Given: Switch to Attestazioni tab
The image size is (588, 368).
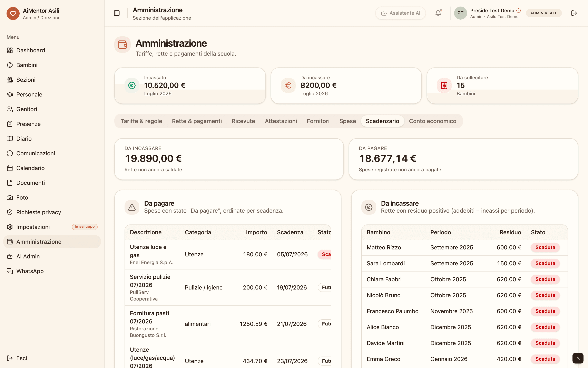Looking at the screenshot, I should point(281,121).
